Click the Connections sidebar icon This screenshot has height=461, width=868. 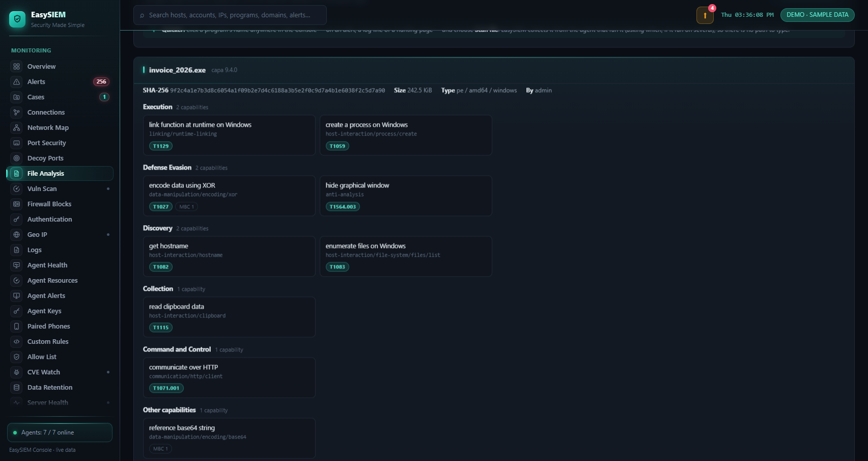coord(17,113)
